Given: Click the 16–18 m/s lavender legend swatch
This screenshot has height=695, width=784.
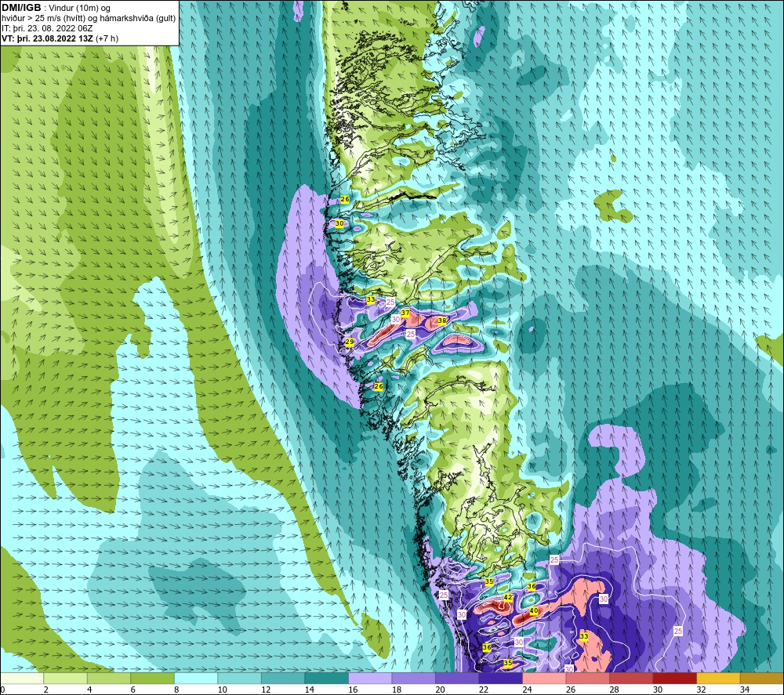Looking at the screenshot, I should tap(370, 678).
